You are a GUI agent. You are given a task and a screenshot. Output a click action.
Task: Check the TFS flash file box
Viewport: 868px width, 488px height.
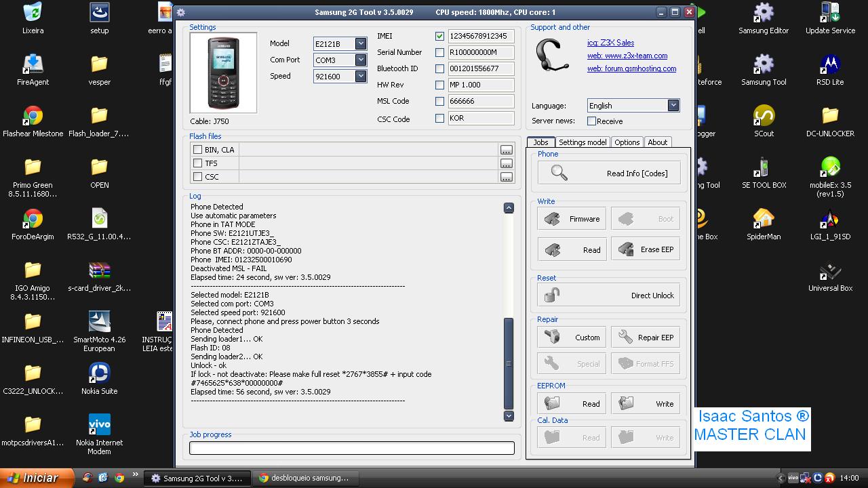[x=197, y=163]
